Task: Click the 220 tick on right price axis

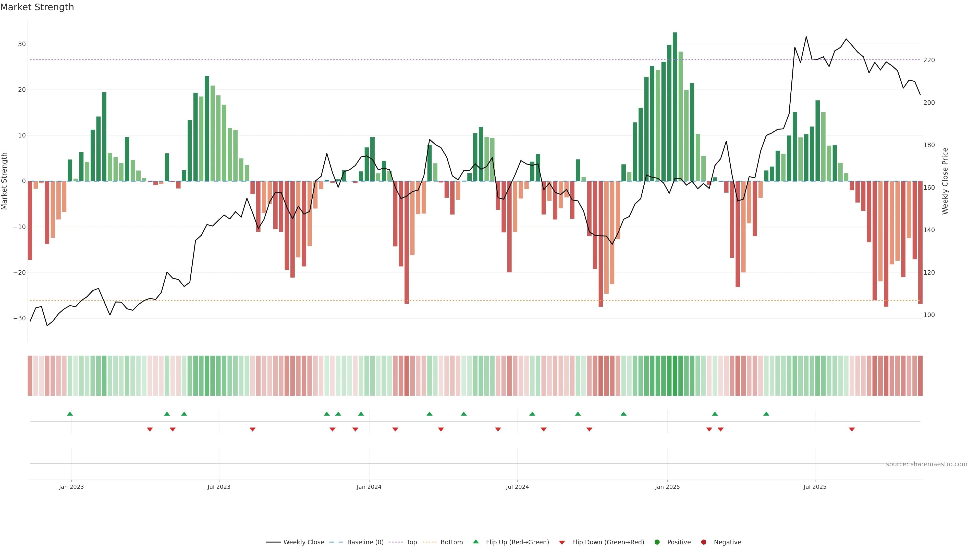Action: (929, 60)
